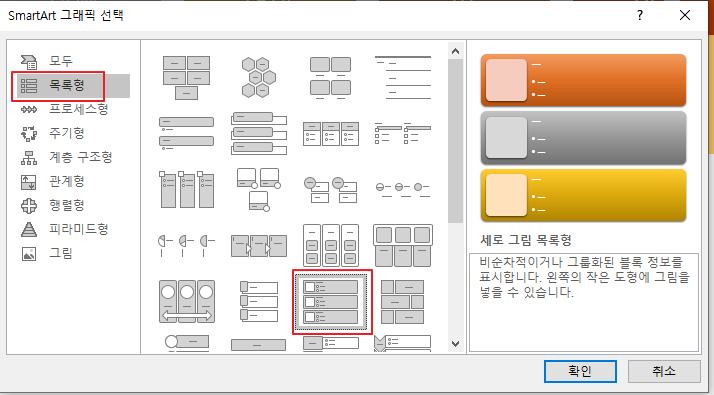Select the stacked list with circles and boxes
714x395 pixels.
(331, 189)
